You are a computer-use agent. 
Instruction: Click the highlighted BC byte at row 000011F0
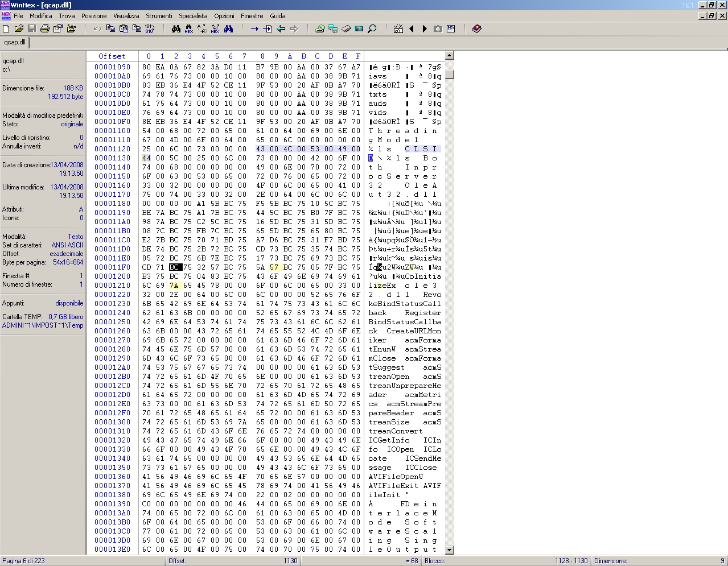[x=176, y=267]
